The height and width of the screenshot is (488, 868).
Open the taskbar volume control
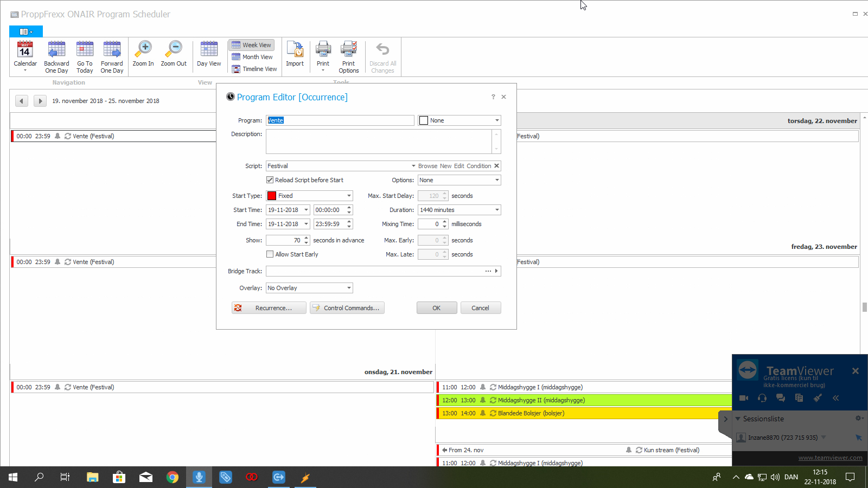pyautogui.click(x=775, y=477)
